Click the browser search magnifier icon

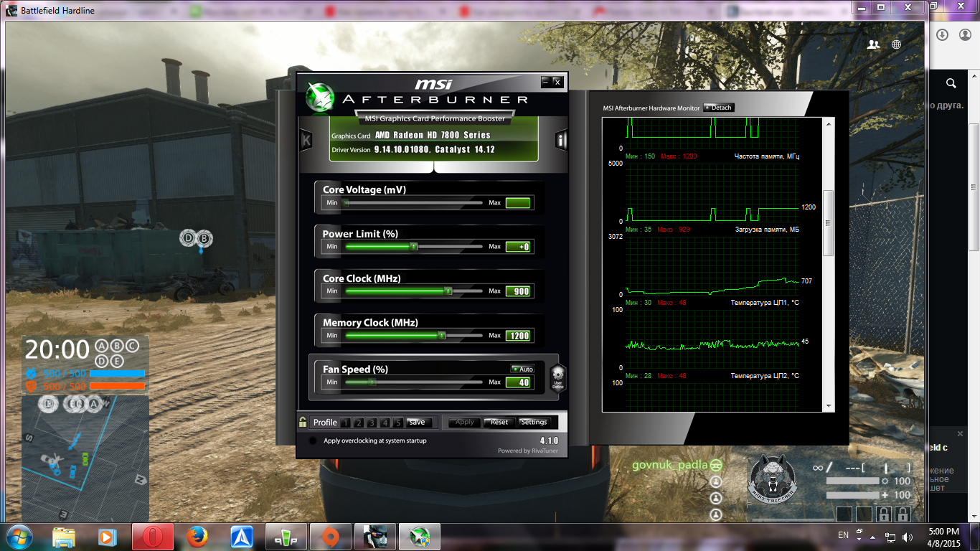[951, 83]
